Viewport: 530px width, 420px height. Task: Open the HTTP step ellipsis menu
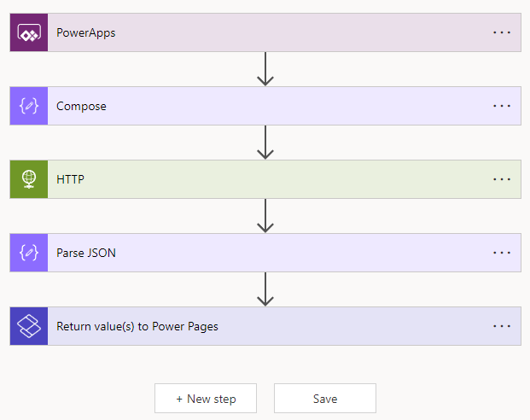click(x=502, y=179)
